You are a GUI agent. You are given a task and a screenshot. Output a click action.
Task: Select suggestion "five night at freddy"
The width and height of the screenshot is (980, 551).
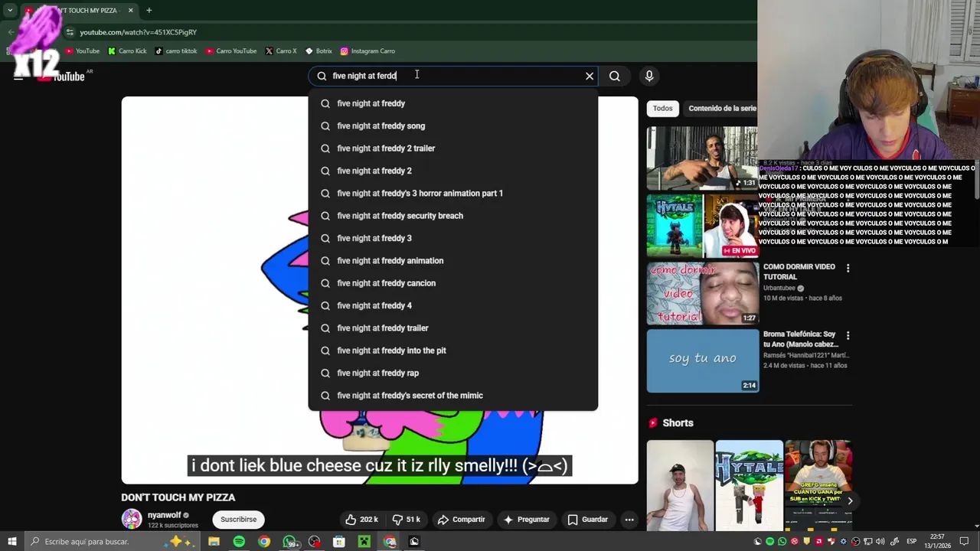(452, 103)
